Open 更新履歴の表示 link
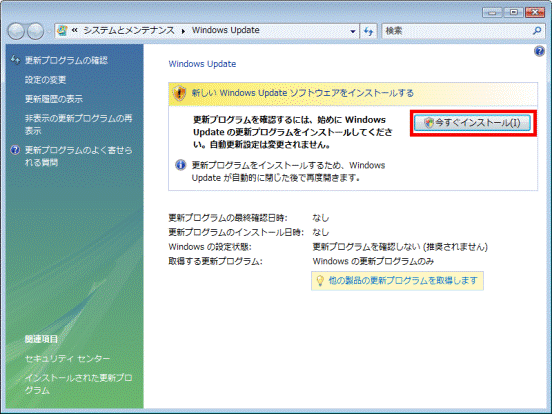The width and height of the screenshot is (552, 414). pyautogui.click(x=54, y=99)
